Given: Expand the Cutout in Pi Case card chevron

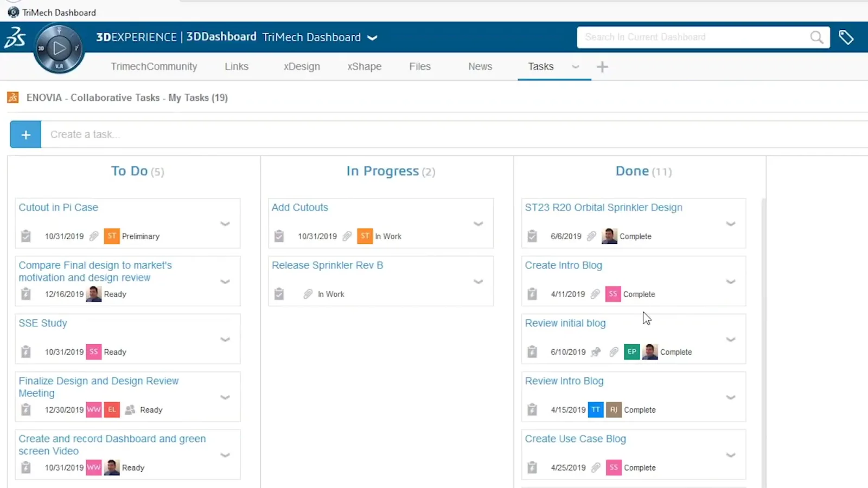Looking at the screenshot, I should click(225, 223).
